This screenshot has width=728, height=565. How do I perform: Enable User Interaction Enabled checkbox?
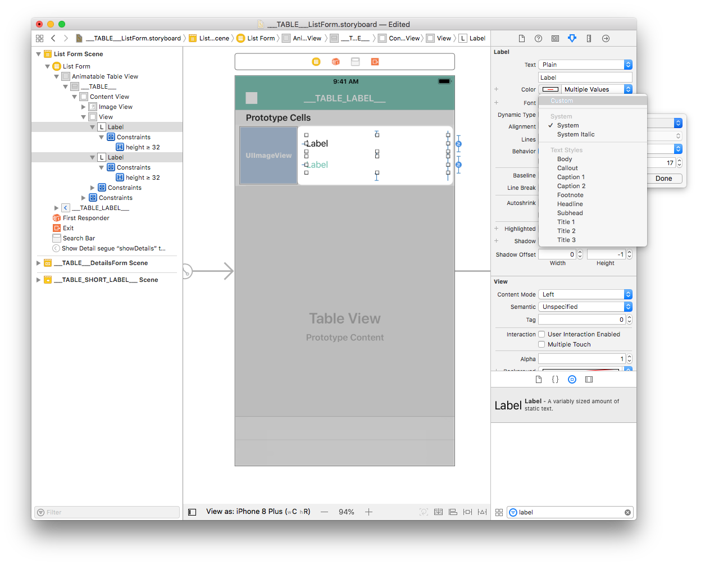pos(542,334)
